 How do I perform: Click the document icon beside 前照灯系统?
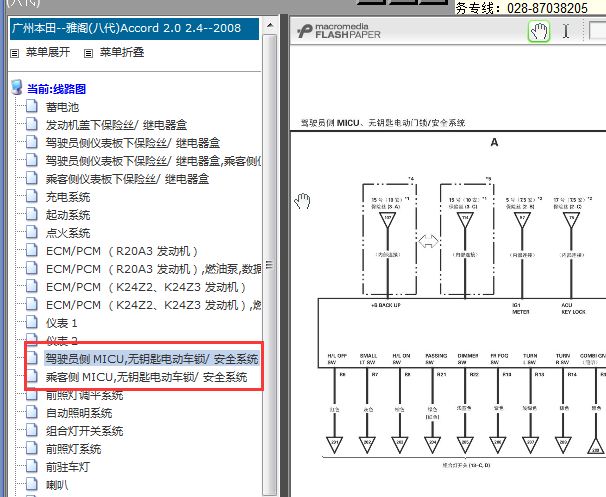[x=32, y=448]
